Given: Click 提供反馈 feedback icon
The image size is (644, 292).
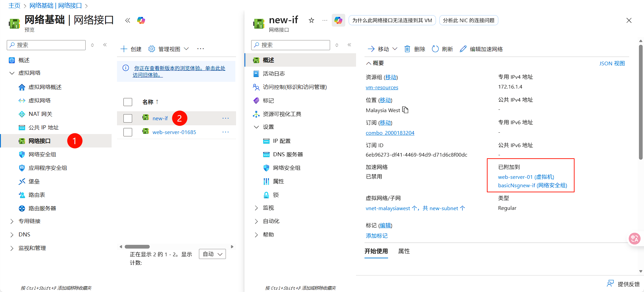Looking at the screenshot, I should click(x=610, y=284).
